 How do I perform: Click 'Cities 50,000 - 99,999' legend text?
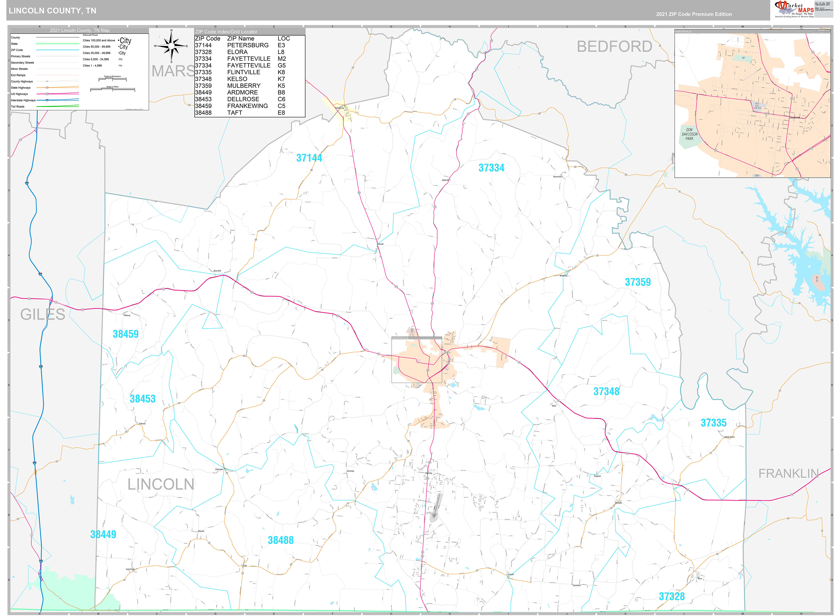pos(96,47)
